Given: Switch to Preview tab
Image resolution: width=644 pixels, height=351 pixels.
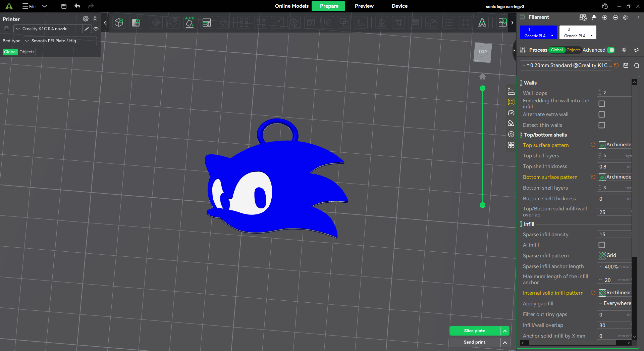Looking at the screenshot, I should tap(364, 6).
